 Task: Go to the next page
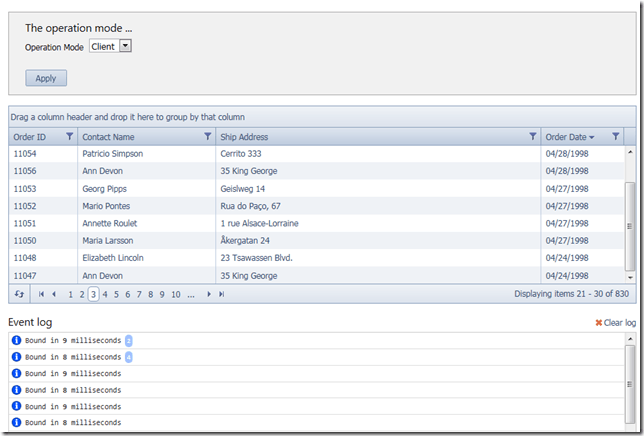208,294
